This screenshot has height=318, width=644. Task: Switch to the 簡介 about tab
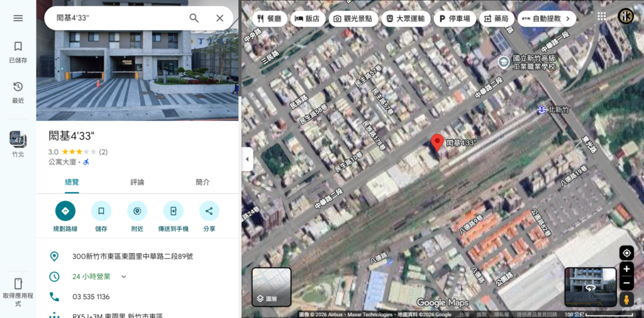point(203,182)
